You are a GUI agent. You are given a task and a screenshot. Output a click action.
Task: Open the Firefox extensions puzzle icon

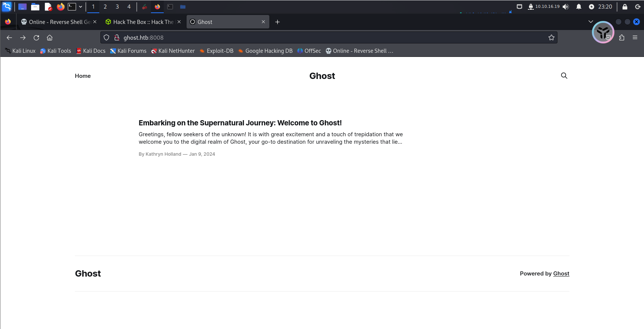(x=622, y=37)
